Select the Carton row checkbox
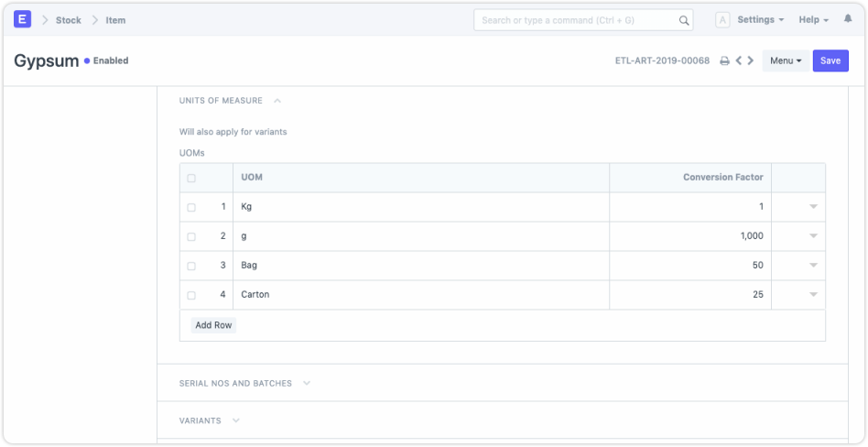This screenshot has height=447, width=868. 191,295
